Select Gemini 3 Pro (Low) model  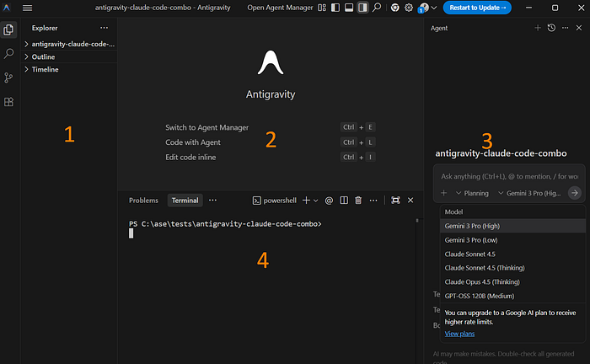click(512, 240)
